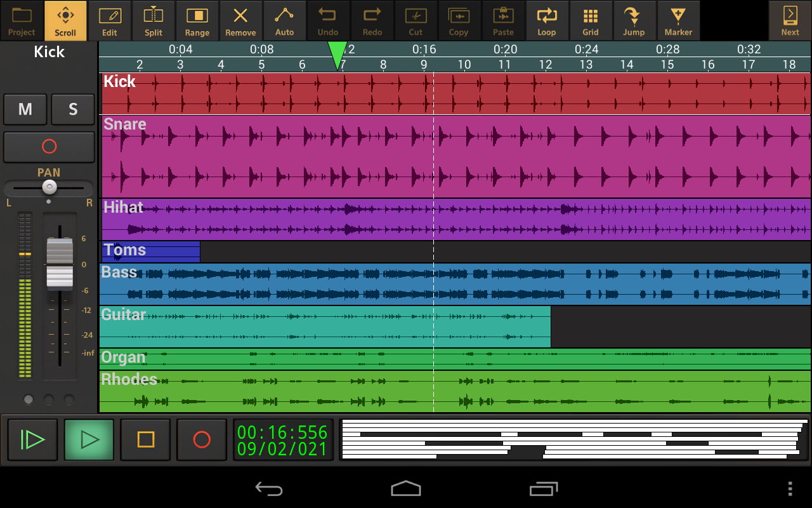Arm recording on the Kick track
Viewport: 812px width, 508px height.
[49, 147]
